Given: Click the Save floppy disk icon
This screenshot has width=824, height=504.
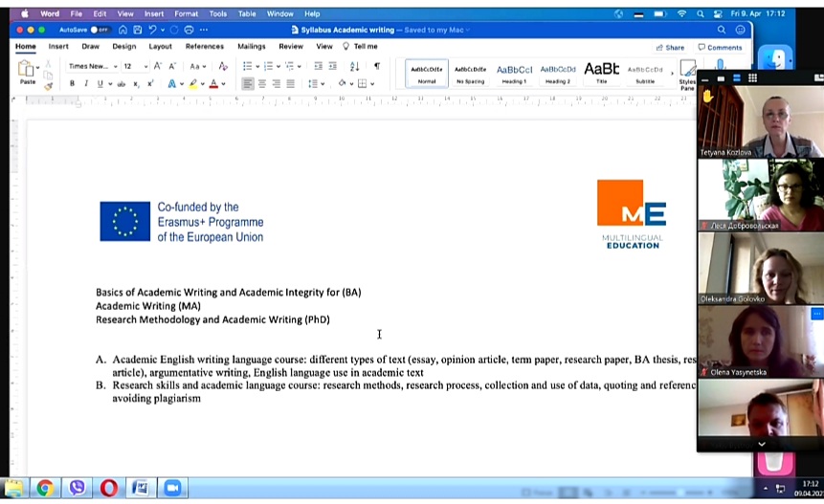Looking at the screenshot, I should [137, 30].
